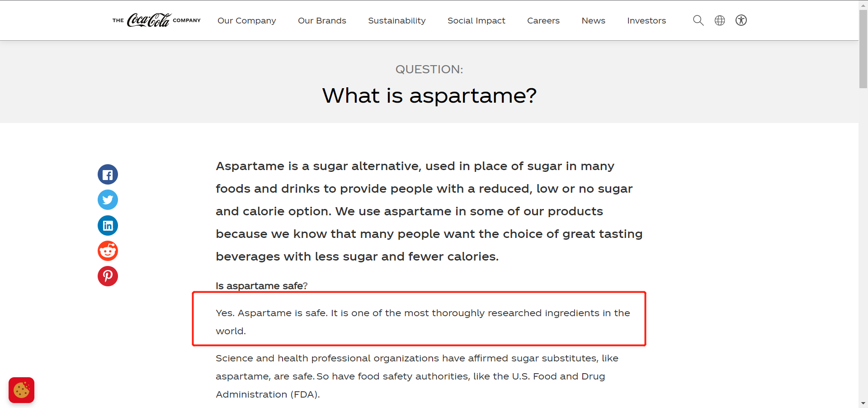
Task: Click the globe language selector icon
Action: click(720, 20)
